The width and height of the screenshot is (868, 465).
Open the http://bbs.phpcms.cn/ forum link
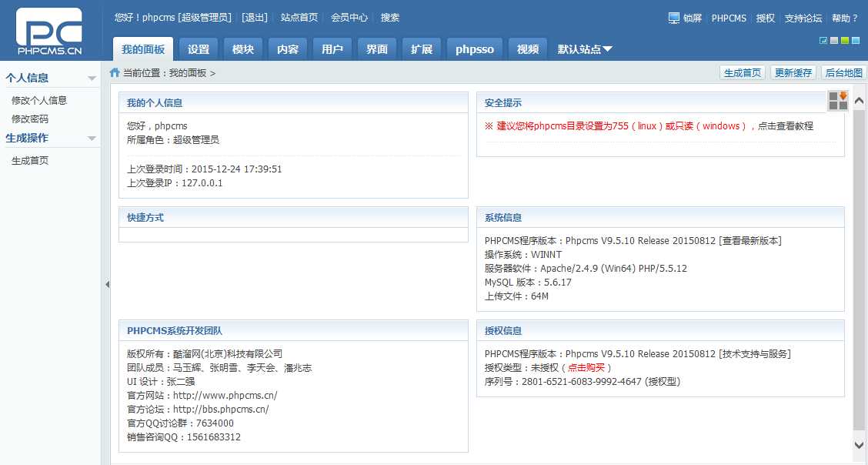221,409
